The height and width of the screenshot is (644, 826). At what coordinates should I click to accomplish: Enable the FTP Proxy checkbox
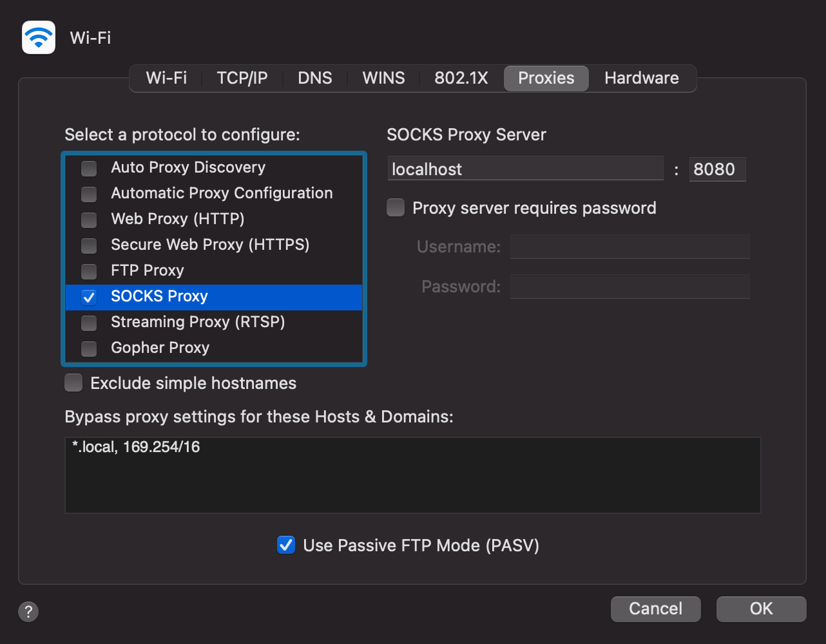[x=89, y=271]
